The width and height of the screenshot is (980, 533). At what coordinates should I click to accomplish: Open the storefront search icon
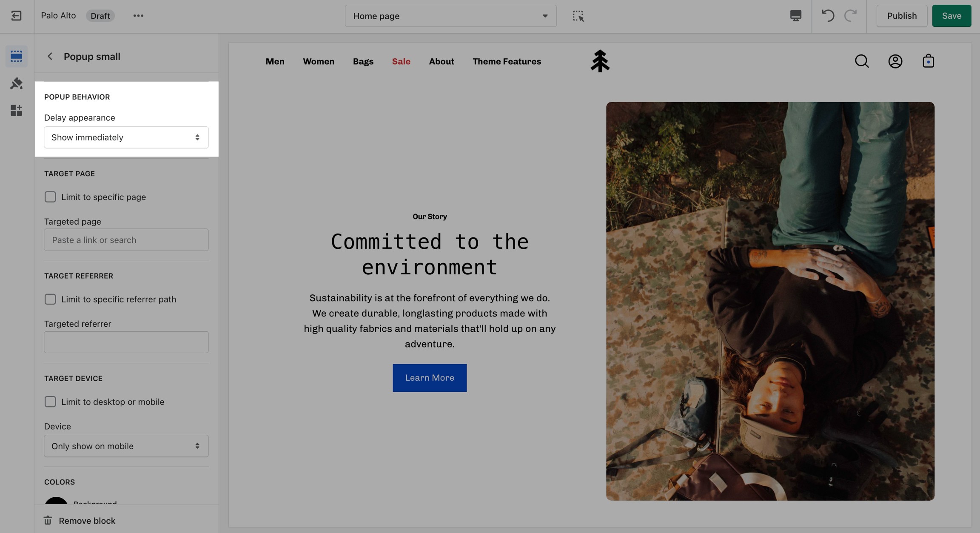862,61
